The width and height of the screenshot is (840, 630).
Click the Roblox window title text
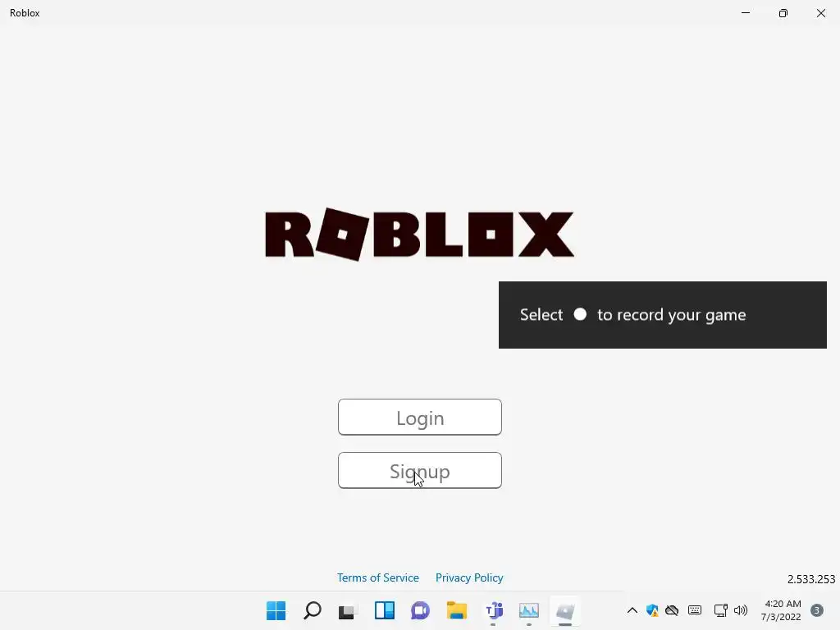(x=25, y=13)
